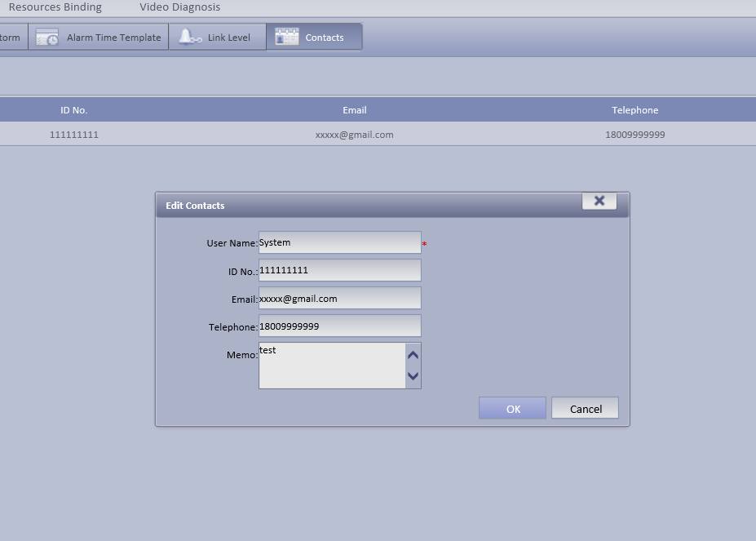756x541 pixels.
Task: Click the partially visible tab ending in 'torm'
Action: [x=14, y=38]
